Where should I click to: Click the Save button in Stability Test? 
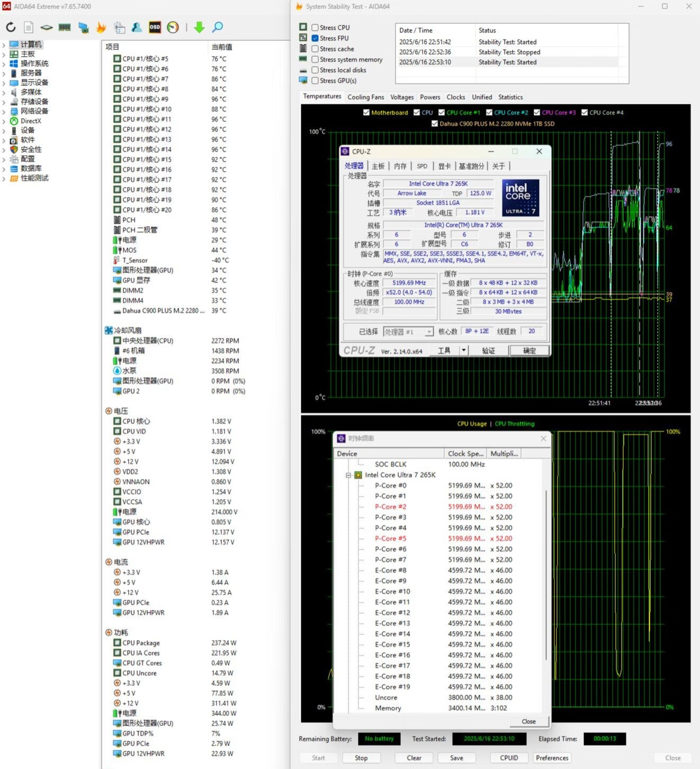point(456,758)
